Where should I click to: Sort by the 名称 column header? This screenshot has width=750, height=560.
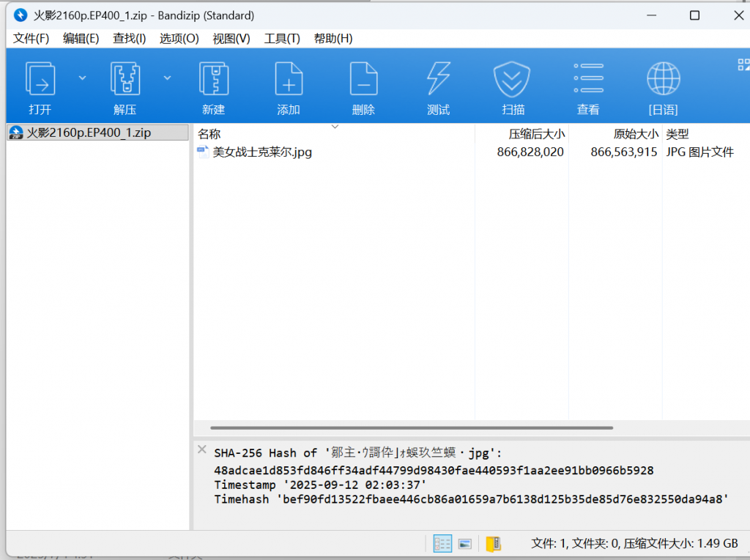pos(209,134)
